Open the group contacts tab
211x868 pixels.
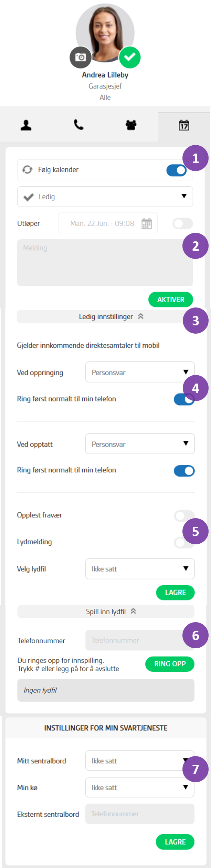[x=131, y=125]
